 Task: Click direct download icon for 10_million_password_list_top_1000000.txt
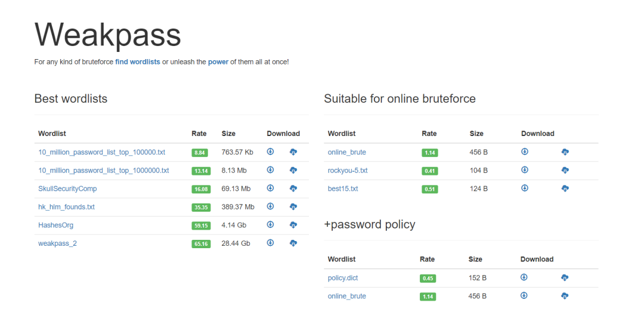point(270,170)
